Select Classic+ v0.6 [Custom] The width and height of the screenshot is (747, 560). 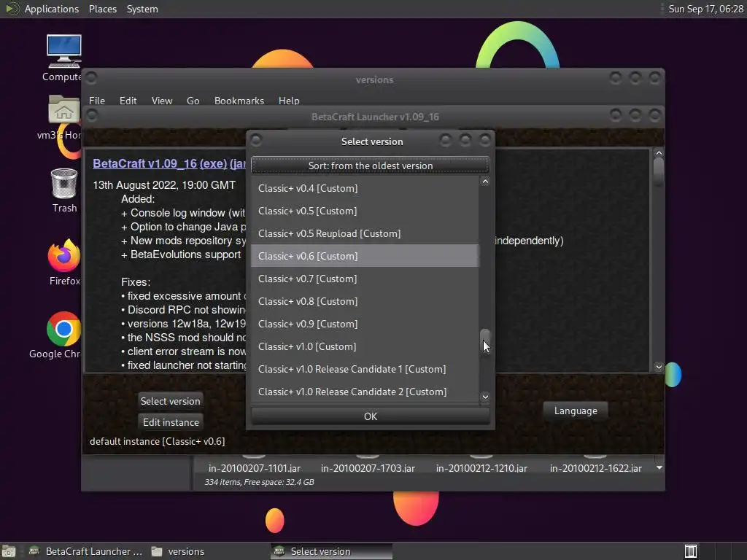coord(365,256)
